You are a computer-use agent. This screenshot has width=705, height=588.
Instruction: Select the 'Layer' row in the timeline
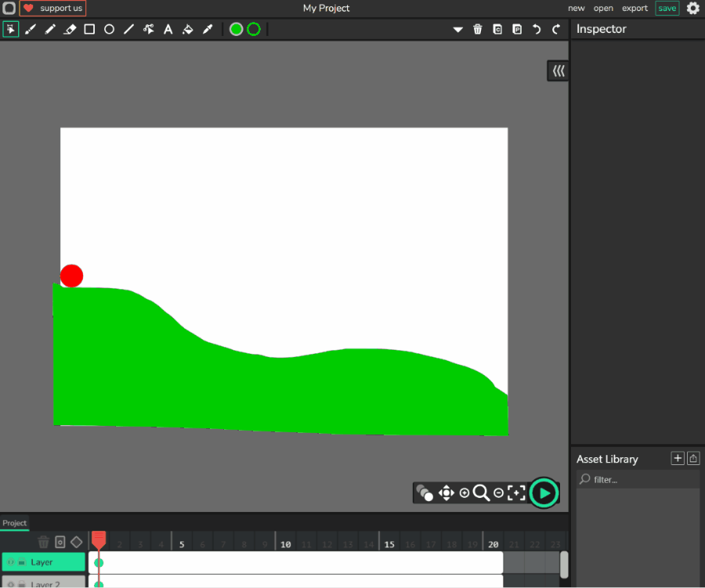(x=43, y=562)
